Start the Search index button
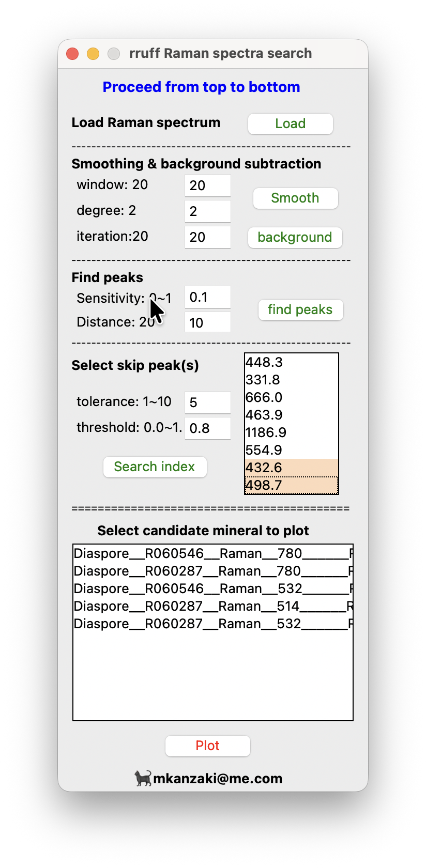The height and width of the screenshot is (868, 426). pos(155,467)
